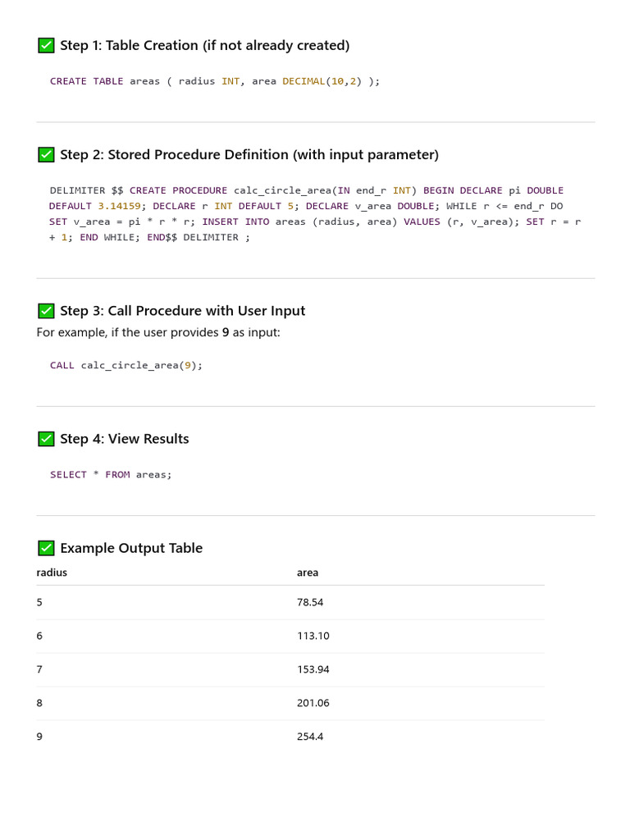Screen dimensions: 630x840
Task: Select the area value 201.06
Action: tap(313, 703)
